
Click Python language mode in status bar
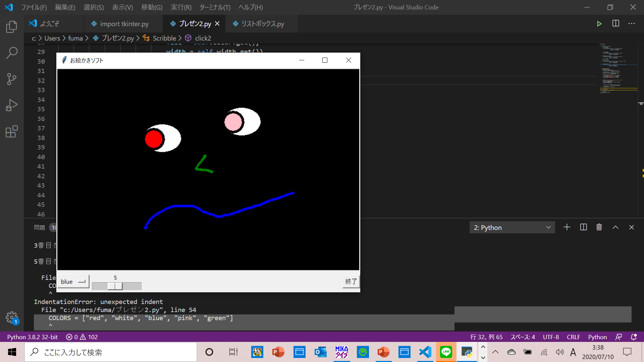[x=597, y=337]
